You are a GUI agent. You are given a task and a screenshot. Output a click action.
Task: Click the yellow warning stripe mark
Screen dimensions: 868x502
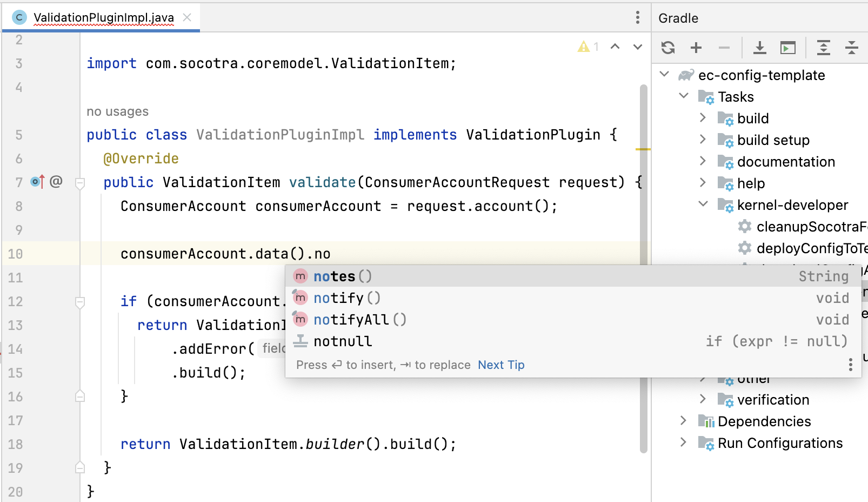[643, 149]
